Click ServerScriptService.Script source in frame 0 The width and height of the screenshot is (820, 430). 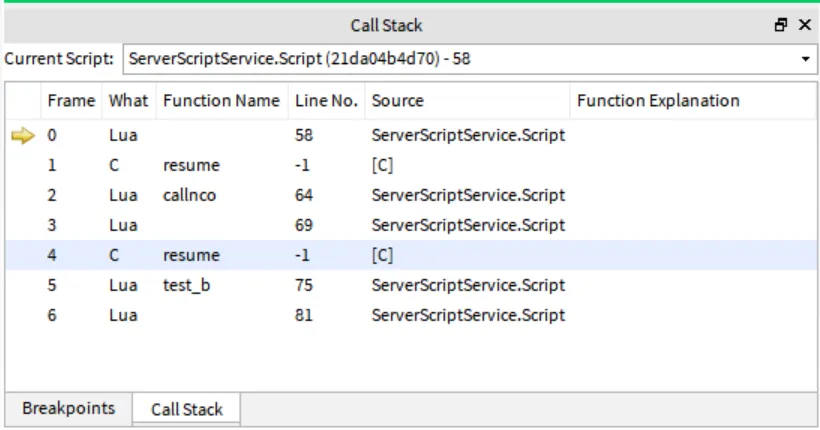469,135
